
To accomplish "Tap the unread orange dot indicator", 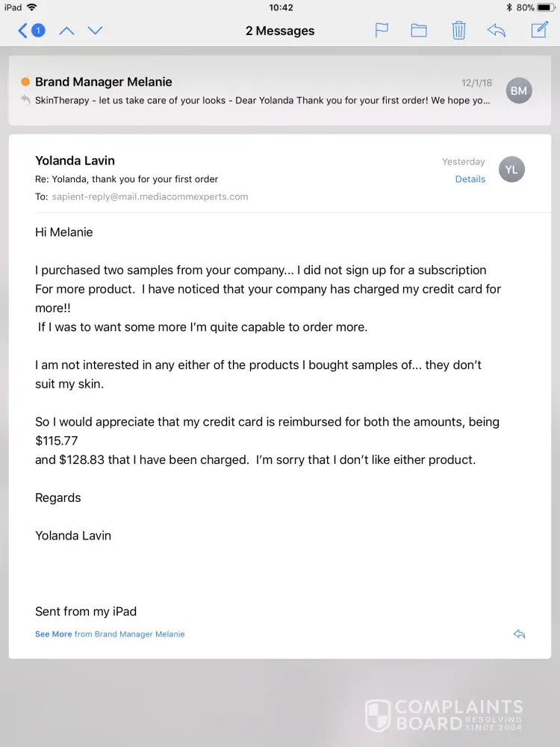I will [25, 82].
